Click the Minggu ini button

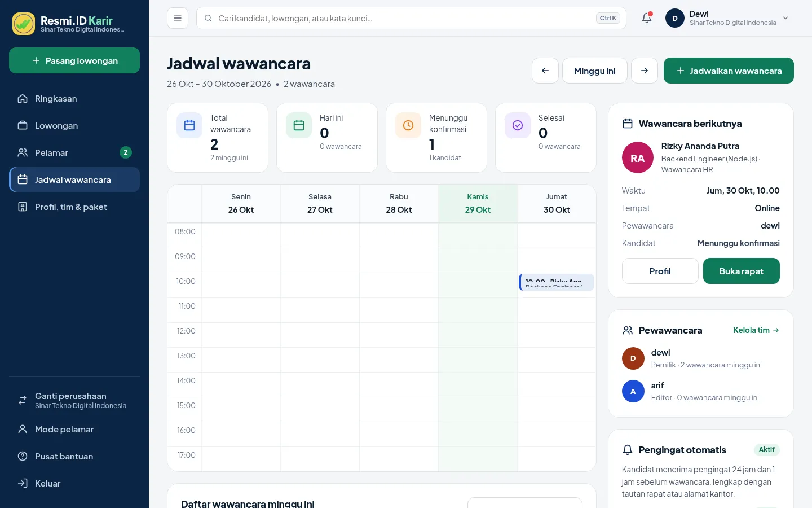(x=595, y=71)
